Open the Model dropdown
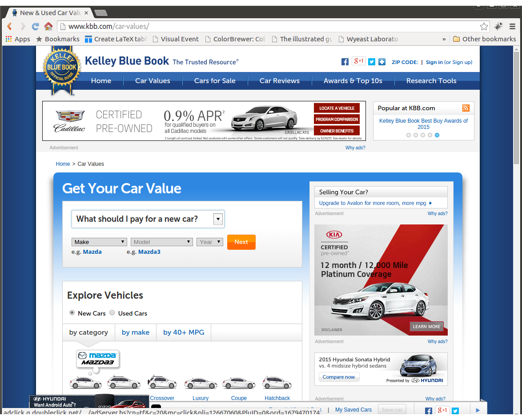Screen dimensions: 522x420 pos(162,242)
